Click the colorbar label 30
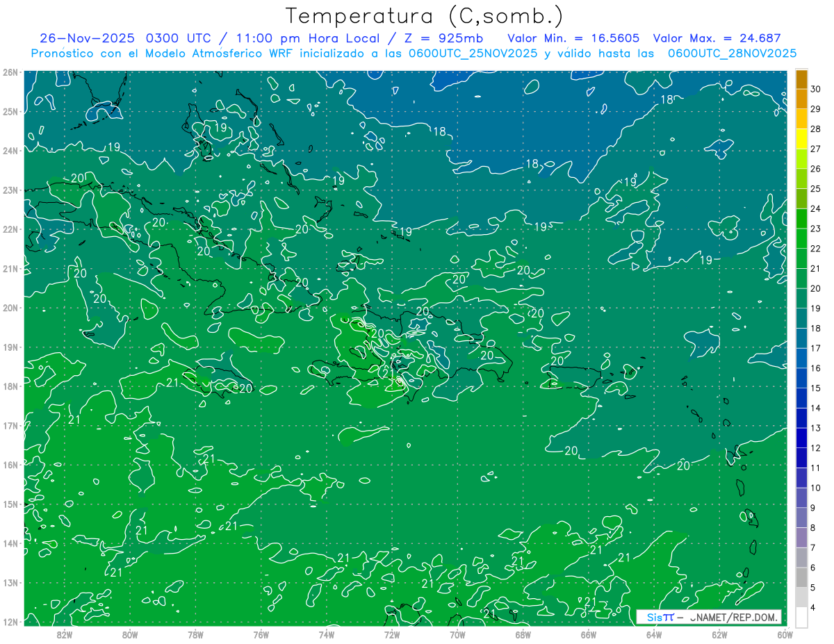 [816, 89]
